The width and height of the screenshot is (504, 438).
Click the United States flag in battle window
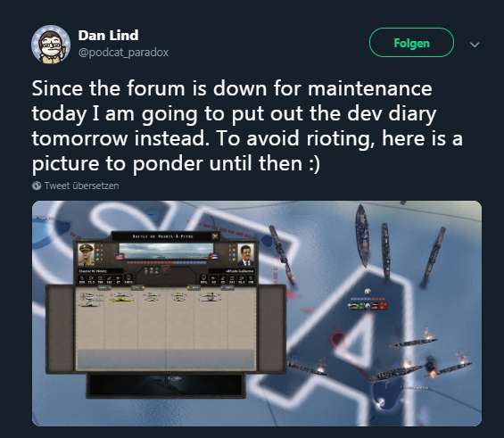(120, 257)
